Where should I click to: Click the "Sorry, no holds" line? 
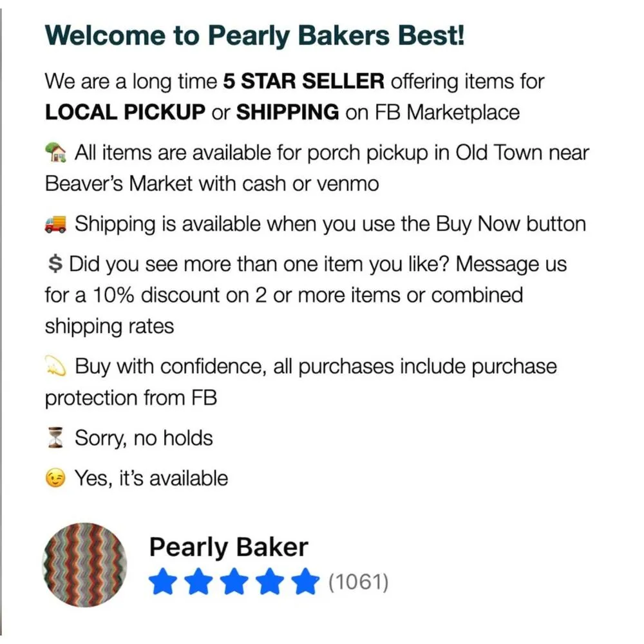point(144,439)
